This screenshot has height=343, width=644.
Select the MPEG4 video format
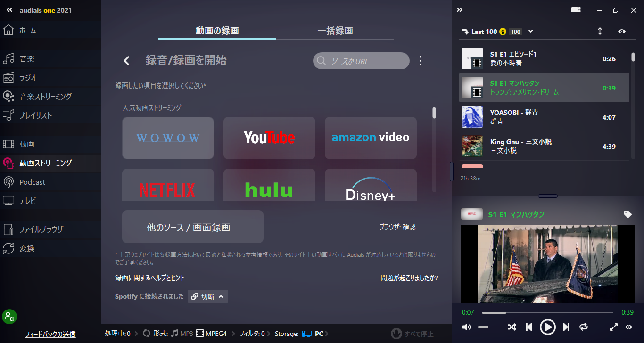click(x=212, y=334)
